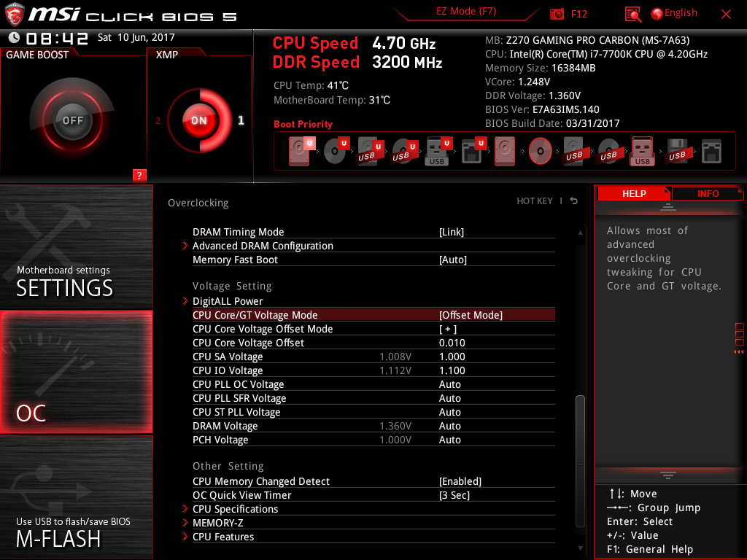Click the side panel red arrows handle
747x560 pixels.
pos(739,352)
